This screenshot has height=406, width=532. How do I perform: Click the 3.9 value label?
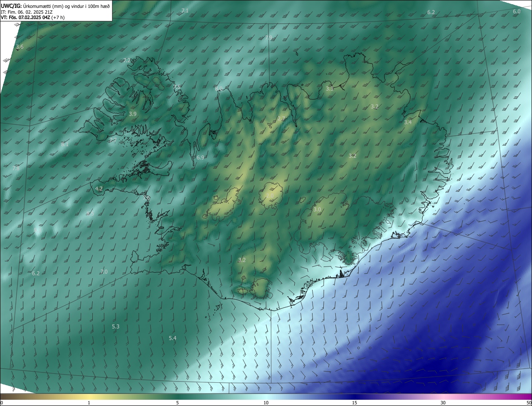click(x=133, y=114)
